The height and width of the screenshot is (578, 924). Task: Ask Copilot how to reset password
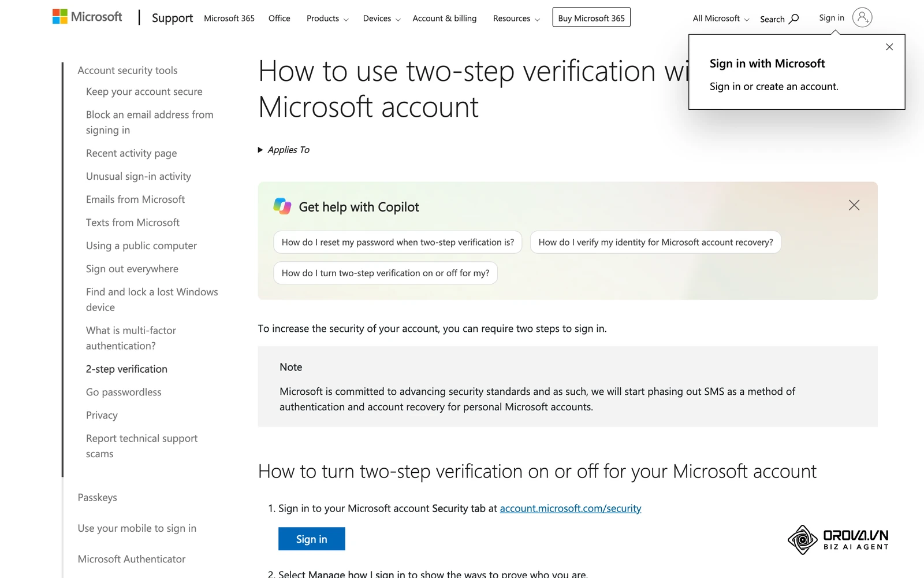(398, 242)
